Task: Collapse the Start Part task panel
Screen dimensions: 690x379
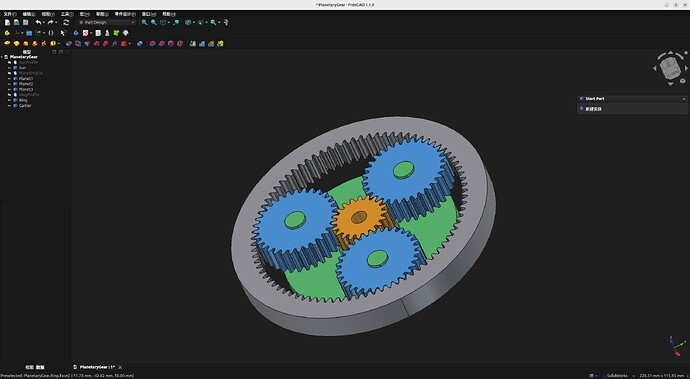Action: tap(684, 99)
